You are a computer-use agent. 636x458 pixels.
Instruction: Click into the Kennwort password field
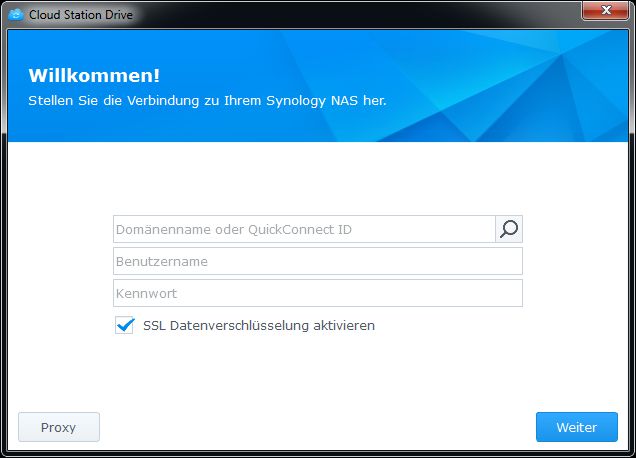point(318,293)
